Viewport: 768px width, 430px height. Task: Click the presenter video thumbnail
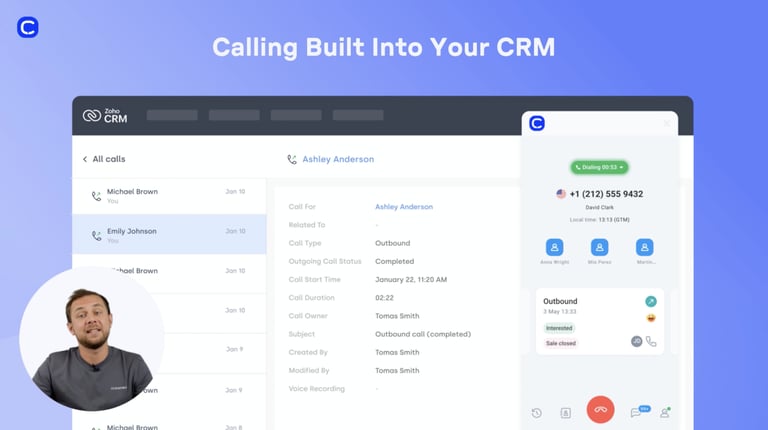click(x=92, y=339)
